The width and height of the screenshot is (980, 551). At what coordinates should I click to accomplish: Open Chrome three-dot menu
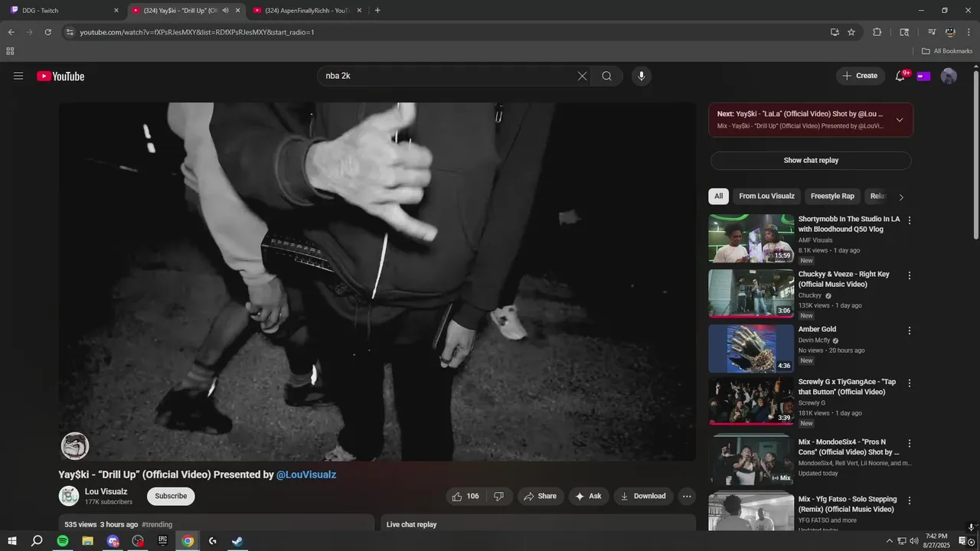tap(969, 32)
